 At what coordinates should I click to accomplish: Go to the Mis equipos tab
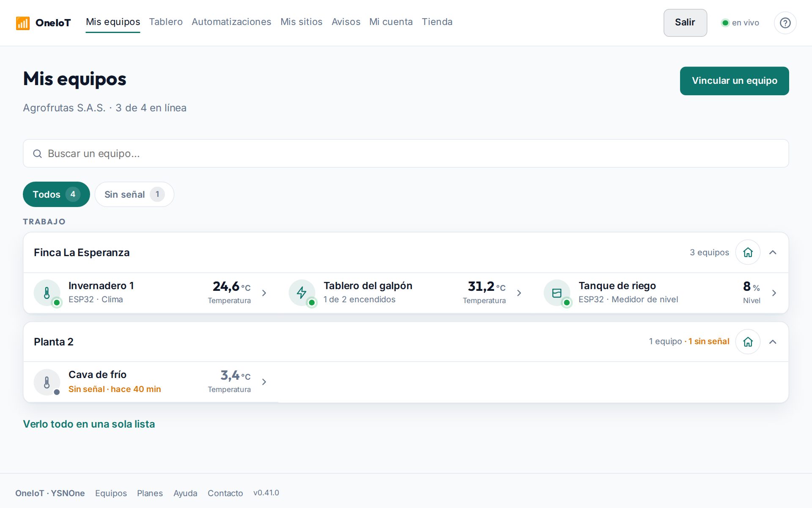pos(113,22)
